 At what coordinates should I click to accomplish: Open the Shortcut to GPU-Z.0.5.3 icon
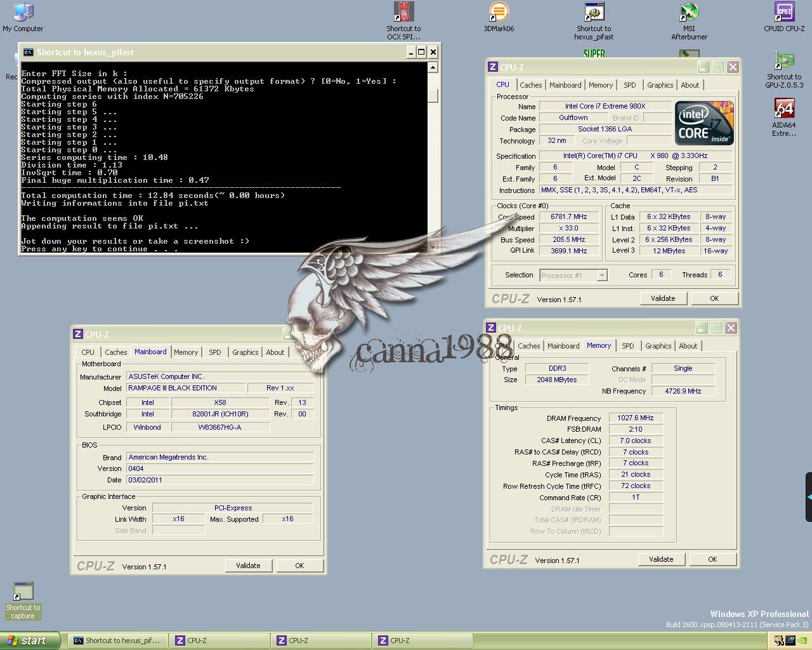784,69
